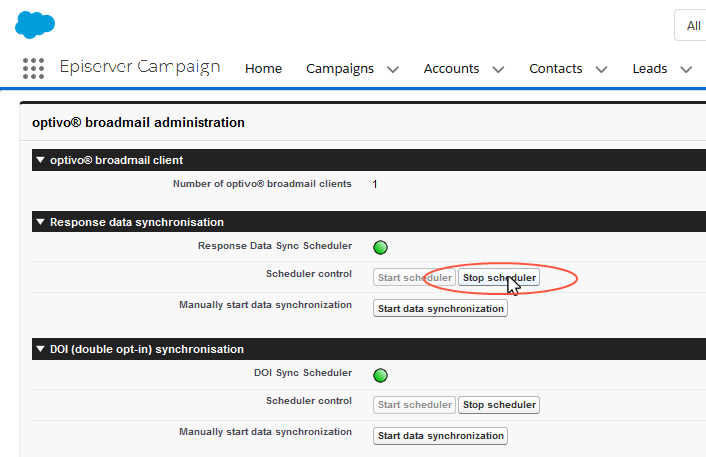
Task: Stop the Response data sync scheduler
Action: pos(499,278)
